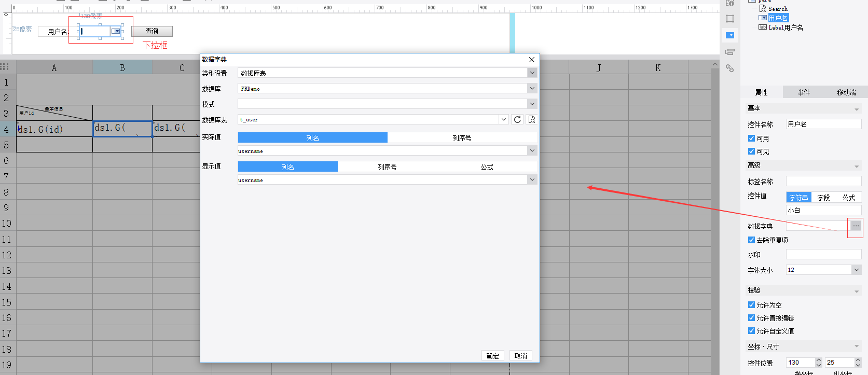Switch to the 属性 tab
The height and width of the screenshot is (375, 868).
pyautogui.click(x=761, y=92)
